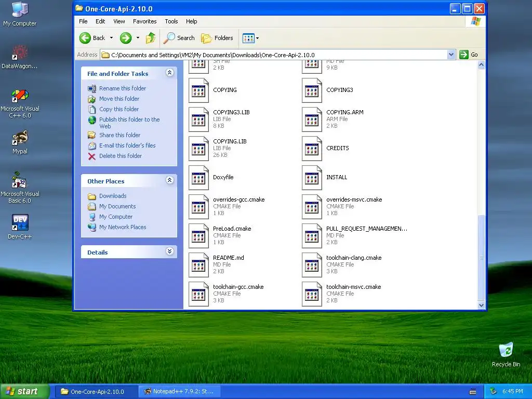Click the One-Core-Api-2.10.0 taskbar button
This screenshot has height=399, width=532.
[96, 392]
